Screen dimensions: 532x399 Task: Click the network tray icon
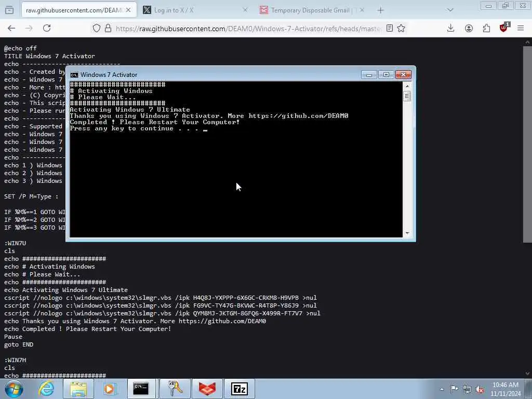click(467, 389)
